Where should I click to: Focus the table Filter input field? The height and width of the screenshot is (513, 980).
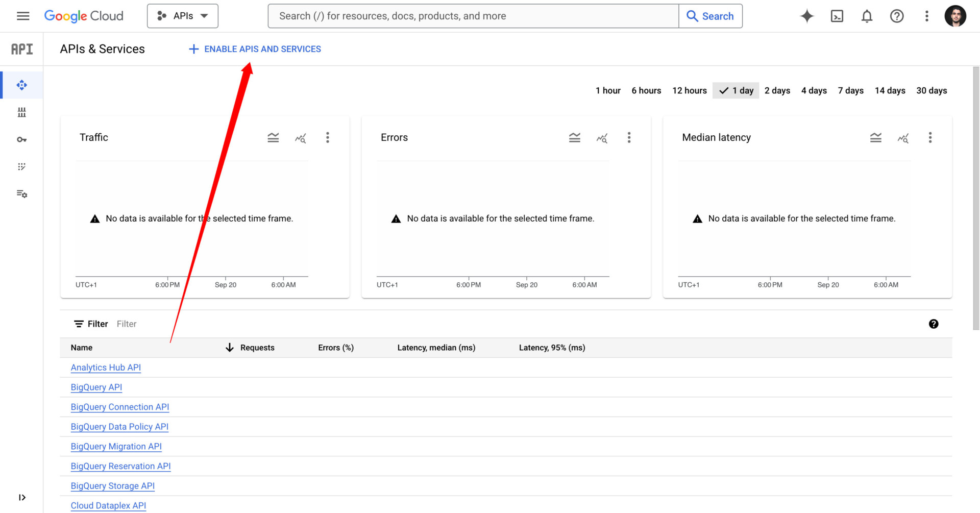coord(204,324)
